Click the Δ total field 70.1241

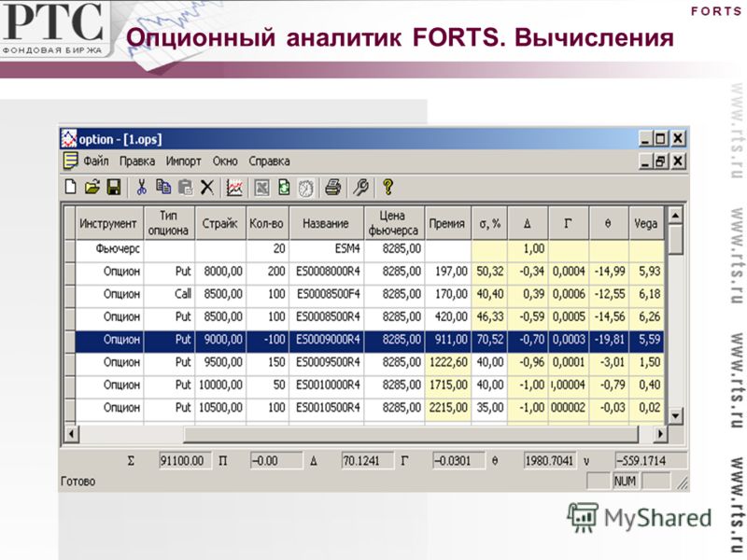point(367,460)
